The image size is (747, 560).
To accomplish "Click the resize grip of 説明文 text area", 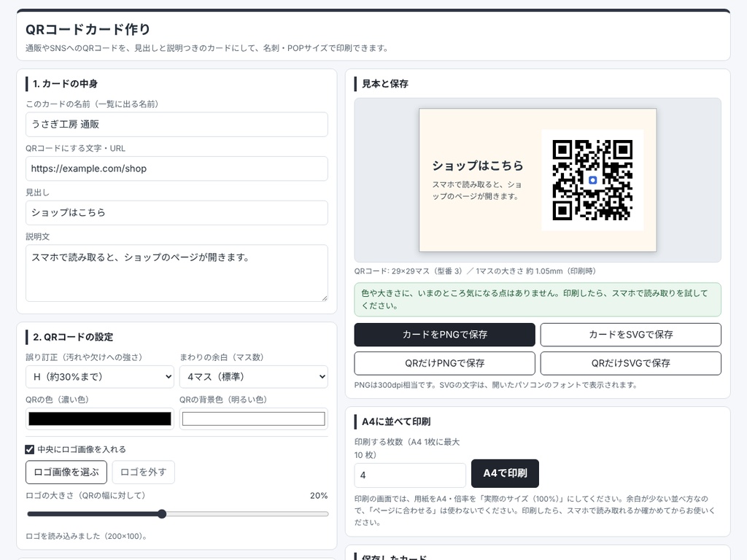I will click(x=325, y=298).
